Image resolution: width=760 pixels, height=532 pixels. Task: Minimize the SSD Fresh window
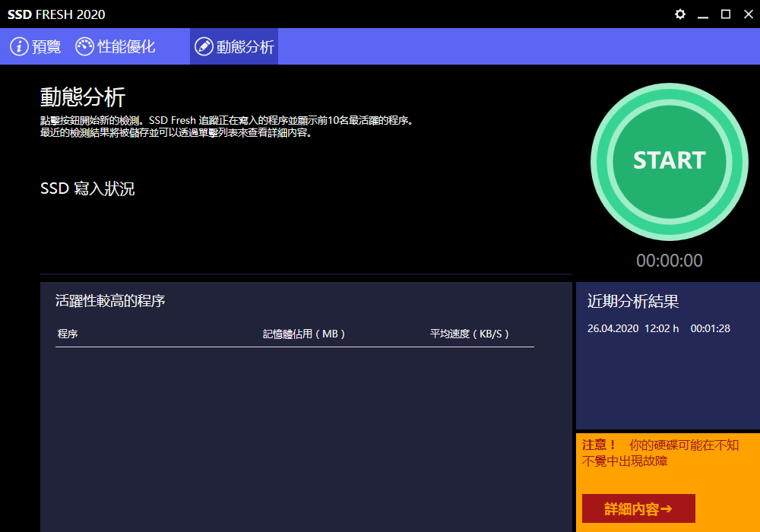703,14
